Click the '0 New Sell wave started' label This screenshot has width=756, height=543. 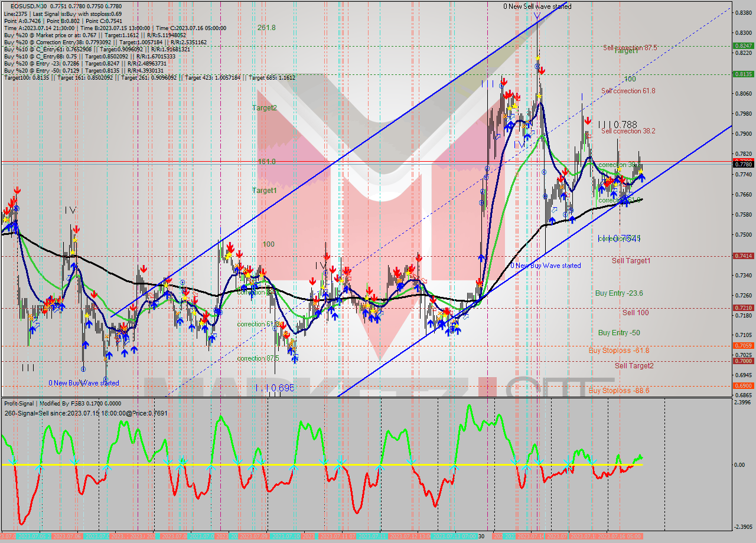[x=537, y=6]
